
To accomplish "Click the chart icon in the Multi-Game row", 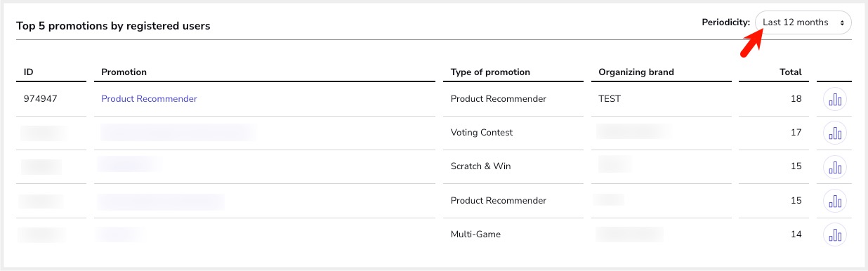I will (x=835, y=234).
